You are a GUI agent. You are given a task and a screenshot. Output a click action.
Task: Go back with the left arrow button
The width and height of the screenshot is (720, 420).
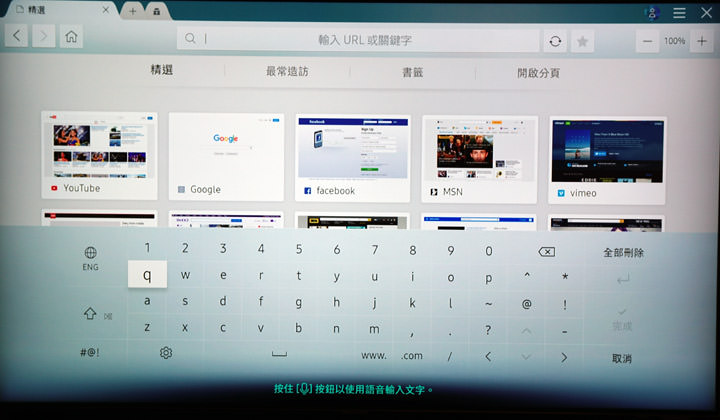(x=17, y=36)
